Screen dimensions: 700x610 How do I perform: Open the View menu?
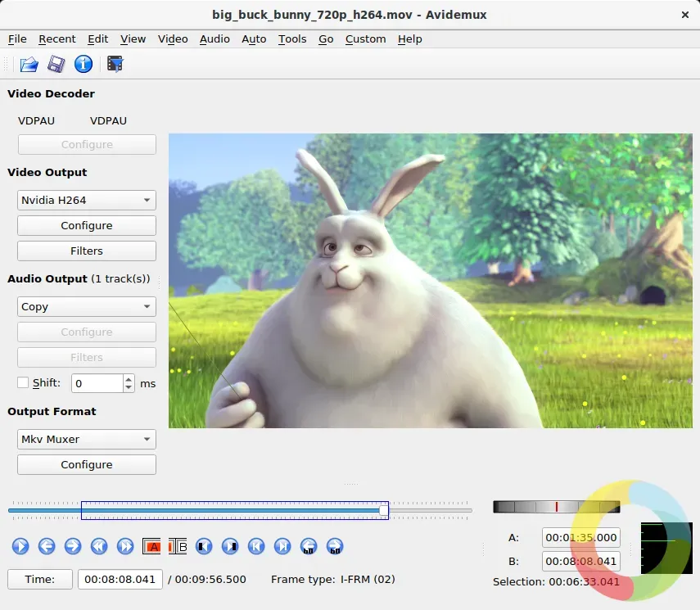pos(133,39)
